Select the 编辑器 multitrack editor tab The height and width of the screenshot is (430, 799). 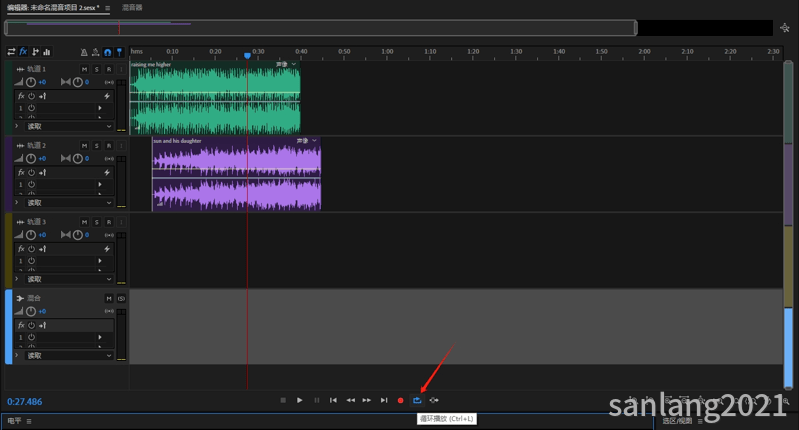[x=53, y=8]
